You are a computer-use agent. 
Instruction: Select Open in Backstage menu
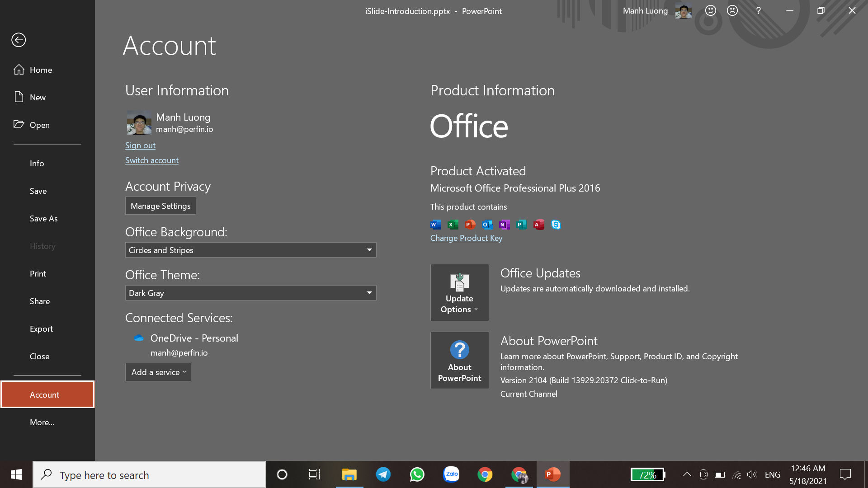coord(47,125)
